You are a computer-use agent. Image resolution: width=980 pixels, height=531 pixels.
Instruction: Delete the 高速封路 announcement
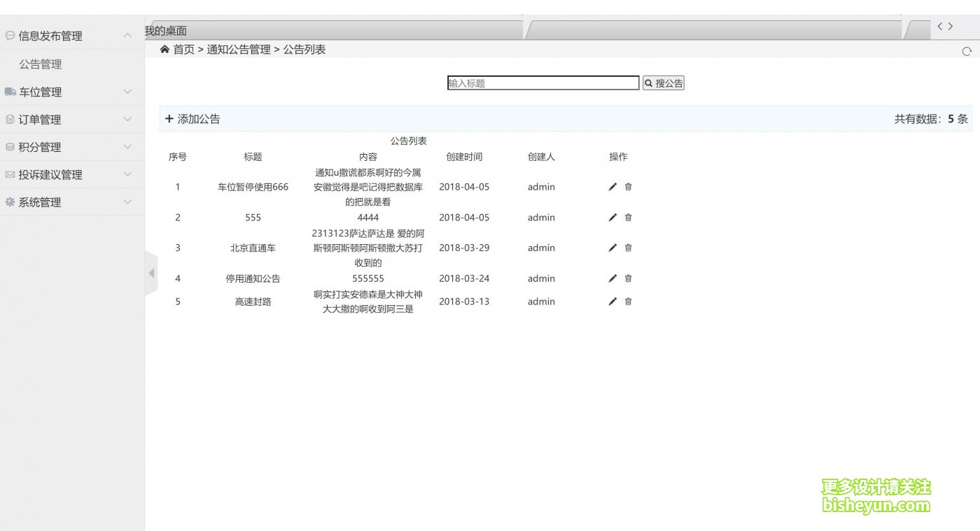pos(628,302)
